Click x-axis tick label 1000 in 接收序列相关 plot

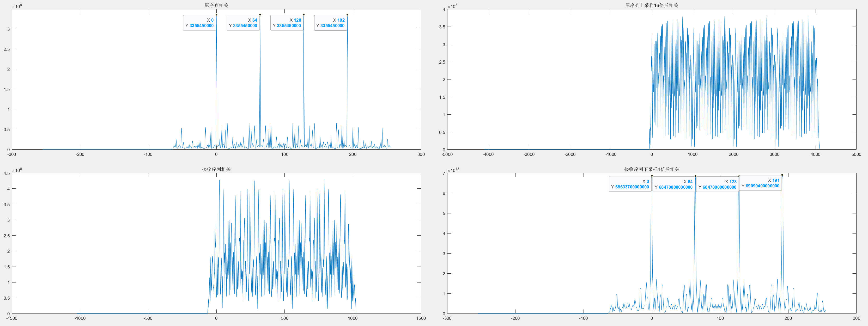(353, 318)
